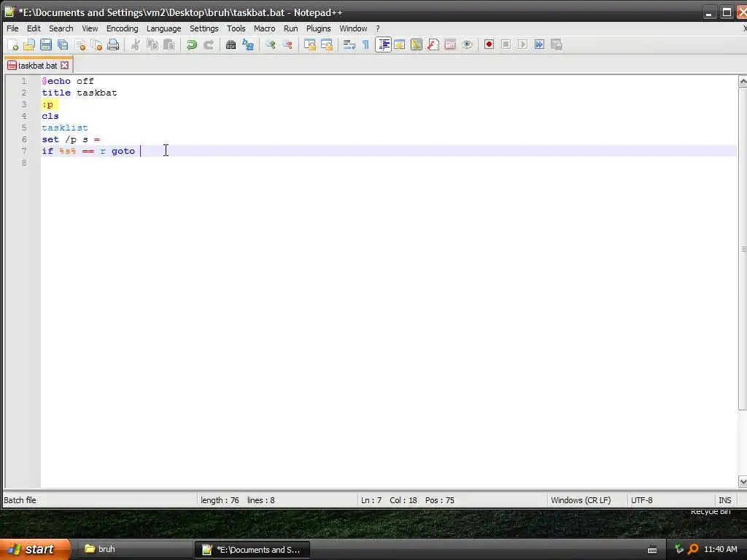Screen dimensions: 747x560
Task: Click 'Windows (CR LF)' in status bar
Action: click(x=581, y=500)
